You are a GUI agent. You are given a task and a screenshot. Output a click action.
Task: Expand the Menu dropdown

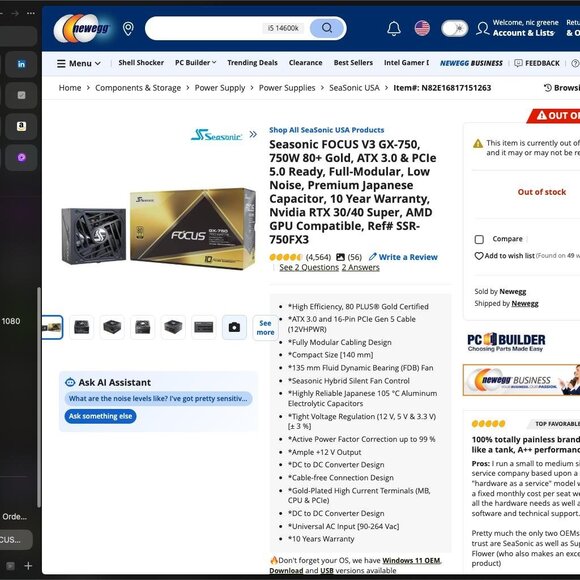click(78, 63)
